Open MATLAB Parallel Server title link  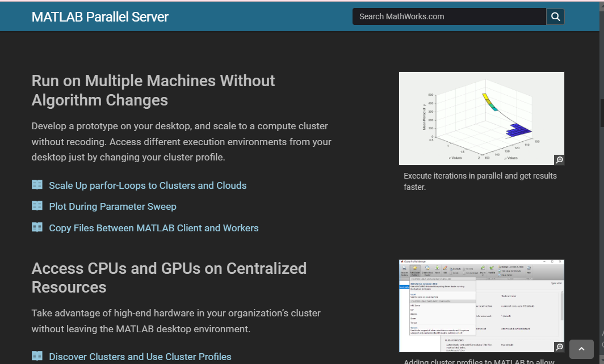coord(100,17)
